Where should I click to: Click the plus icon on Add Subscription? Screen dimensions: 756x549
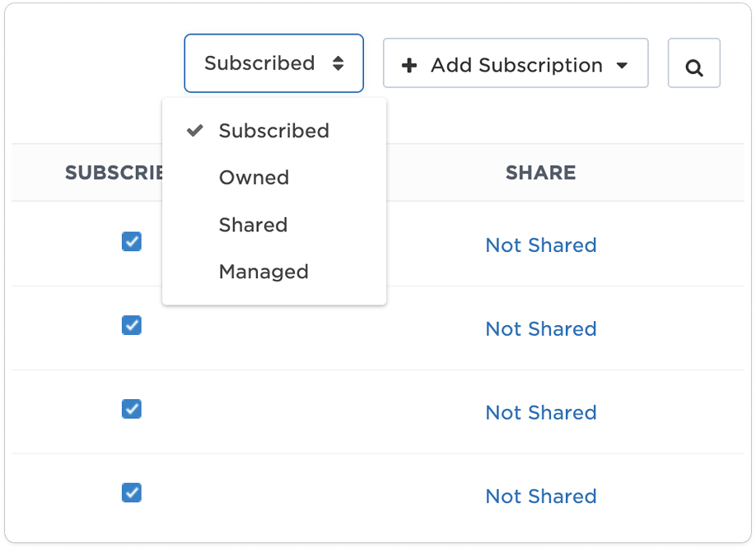409,65
